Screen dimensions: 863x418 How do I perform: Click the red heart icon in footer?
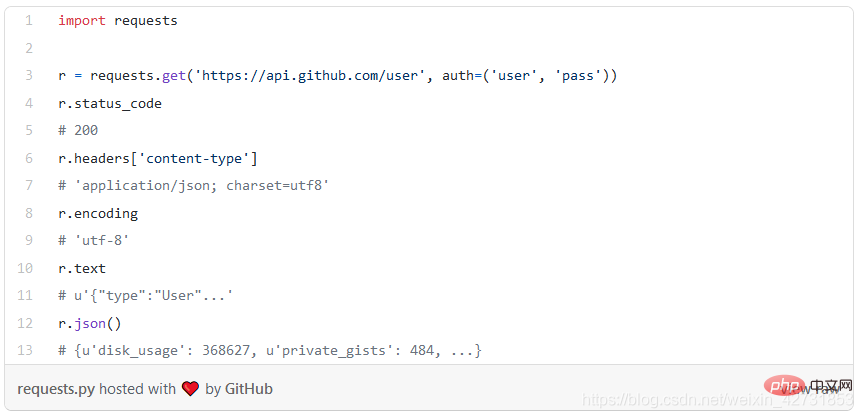pos(191,389)
